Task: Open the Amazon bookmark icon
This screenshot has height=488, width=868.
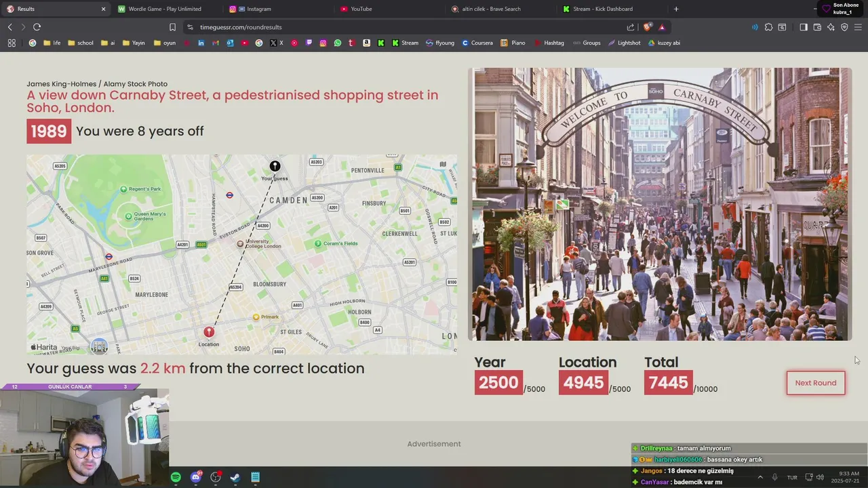Action: 366,43
